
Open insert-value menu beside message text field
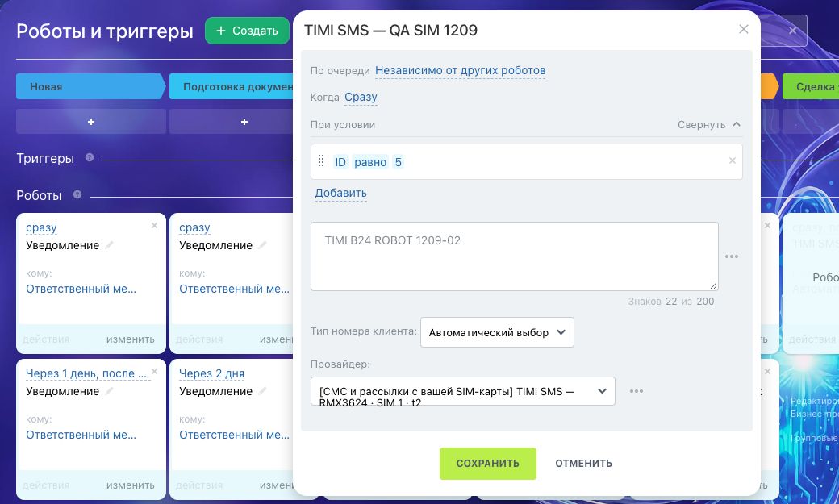click(732, 256)
